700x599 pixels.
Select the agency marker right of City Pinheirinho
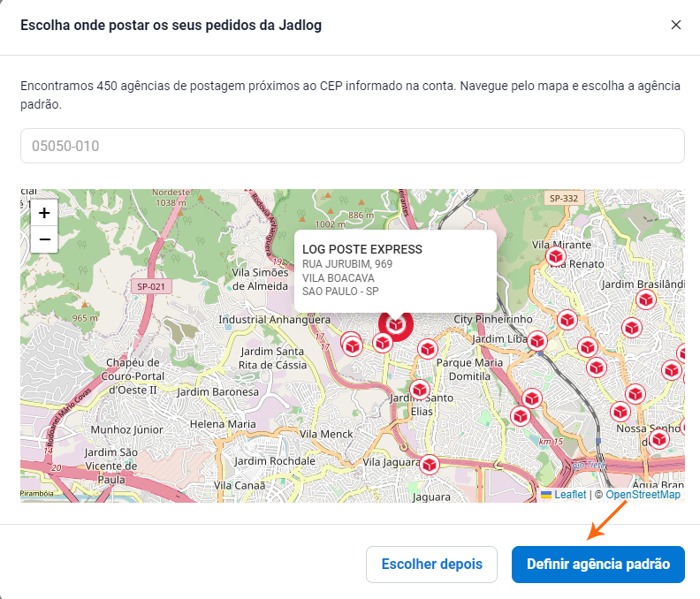point(567,320)
